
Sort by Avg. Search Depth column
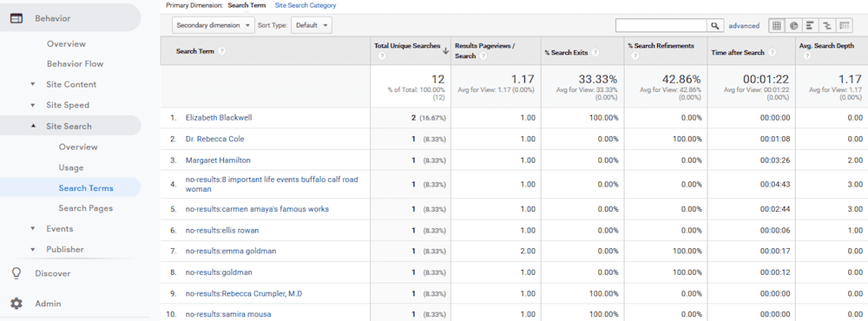coord(826,46)
